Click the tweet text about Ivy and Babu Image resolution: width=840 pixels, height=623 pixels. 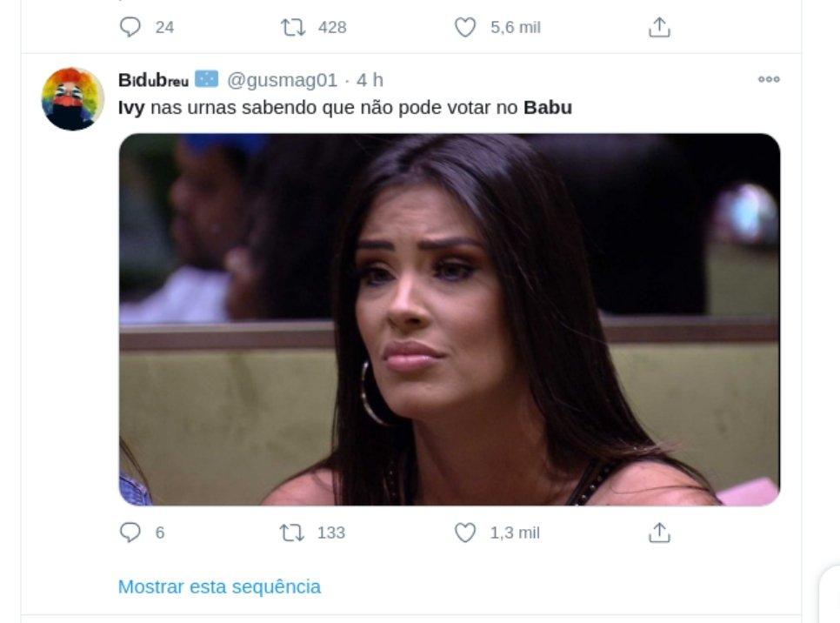pyautogui.click(x=345, y=108)
